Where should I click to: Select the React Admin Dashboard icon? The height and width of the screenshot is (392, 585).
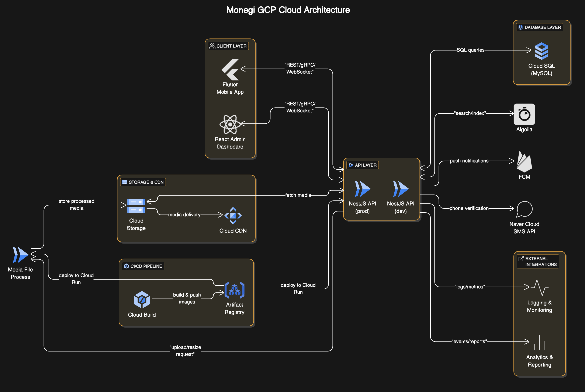coord(230,124)
